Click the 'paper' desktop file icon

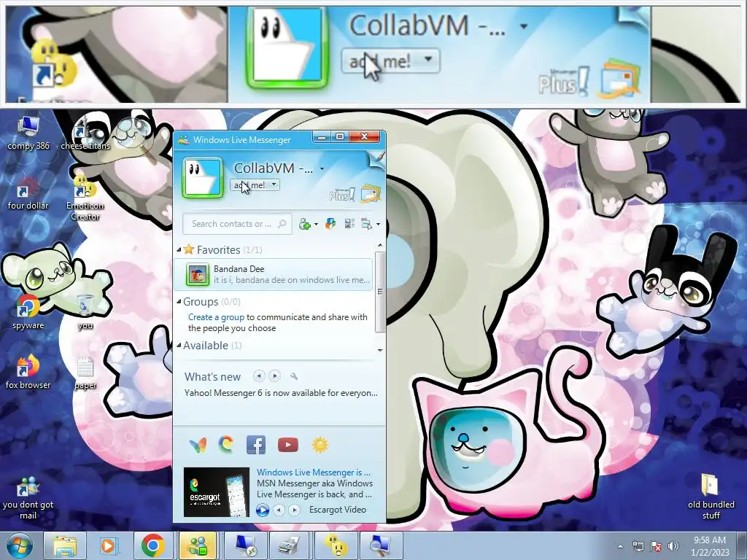click(85, 373)
